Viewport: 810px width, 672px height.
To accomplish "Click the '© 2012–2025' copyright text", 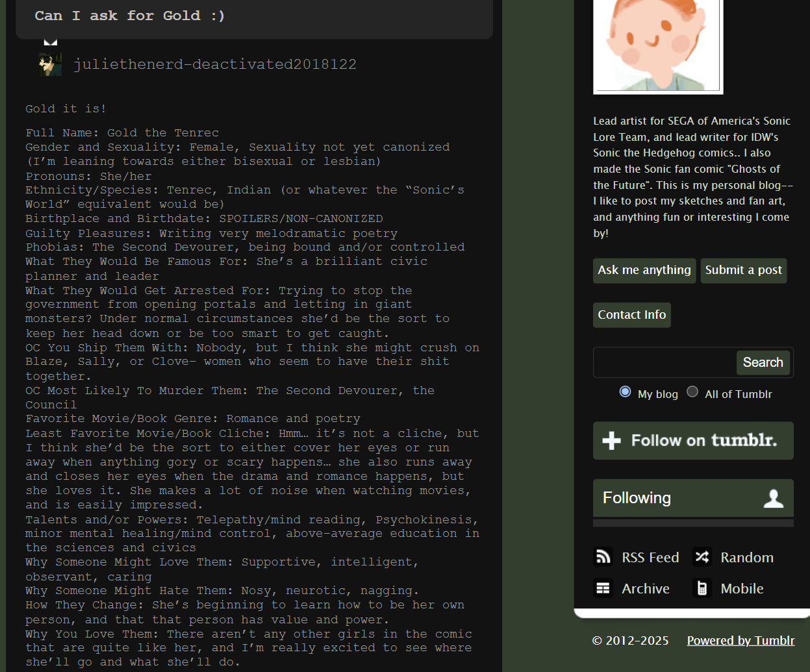I will [630, 641].
